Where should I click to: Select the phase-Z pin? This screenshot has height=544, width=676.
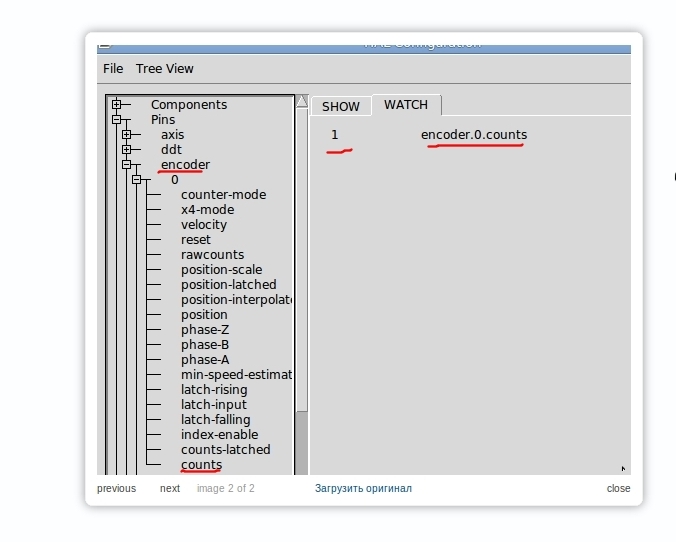[205, 330]
